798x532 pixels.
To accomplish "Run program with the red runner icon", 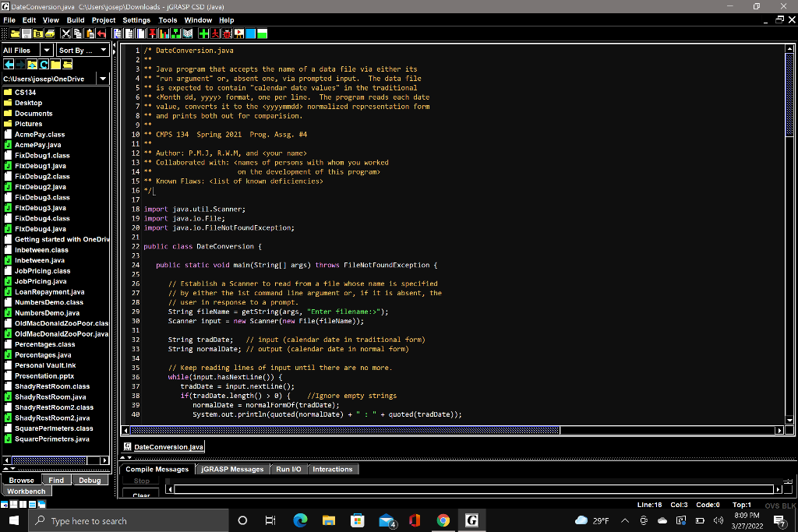I will pos(216,34).
